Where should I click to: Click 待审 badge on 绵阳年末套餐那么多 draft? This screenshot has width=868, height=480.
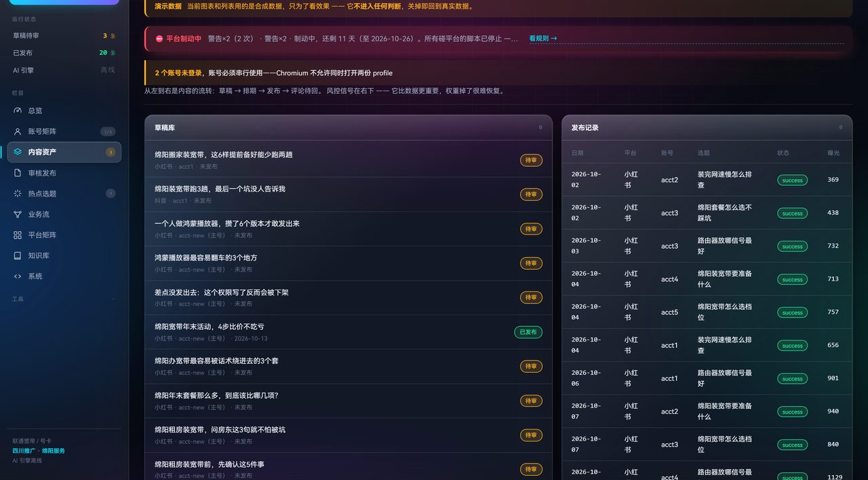531,401
